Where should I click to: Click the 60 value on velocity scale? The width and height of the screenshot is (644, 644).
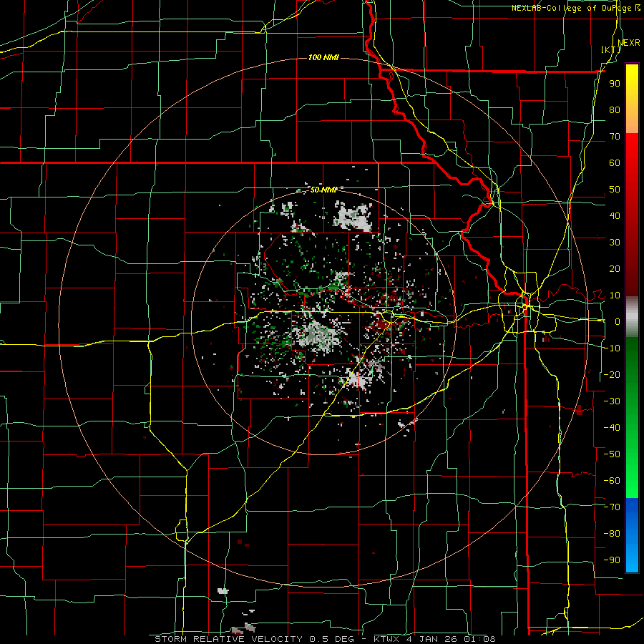point(615,162)
